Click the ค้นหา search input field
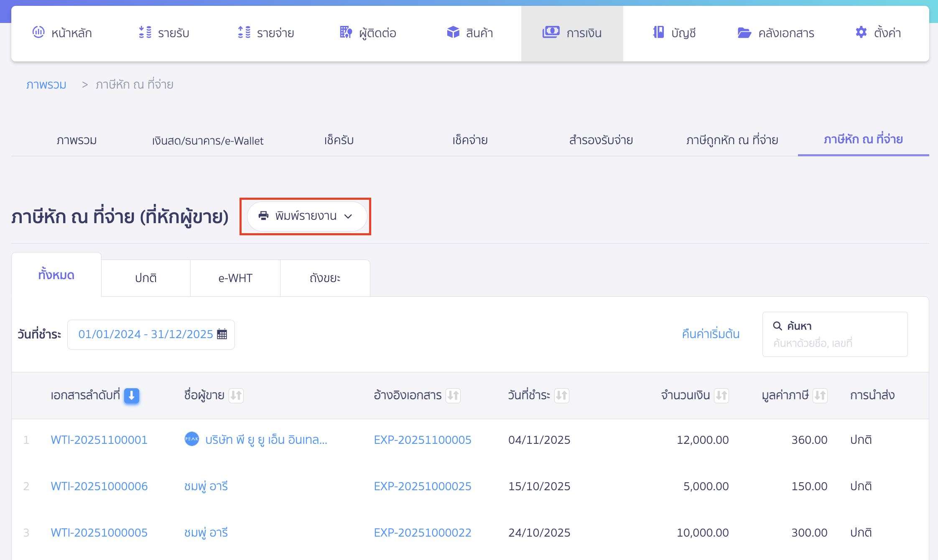Screen dimensions: 938x560 point(834,343)
